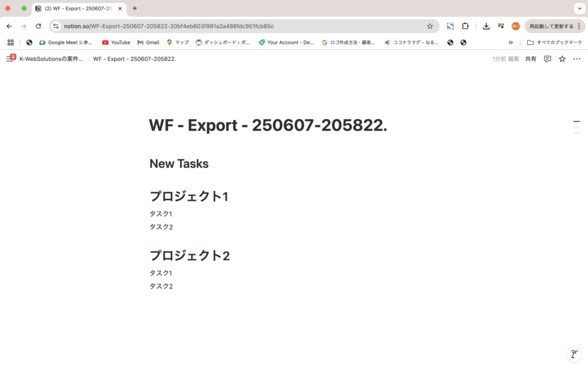Open the すべてのブックマーク folder
Viewport: 588px width, 368px height.
[554, 43]
